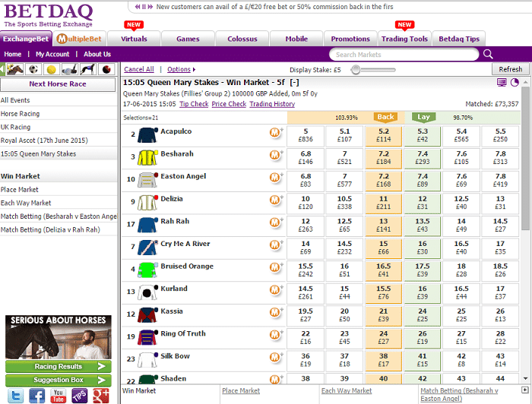Add Cry Me A River to multiple bet

276,245
